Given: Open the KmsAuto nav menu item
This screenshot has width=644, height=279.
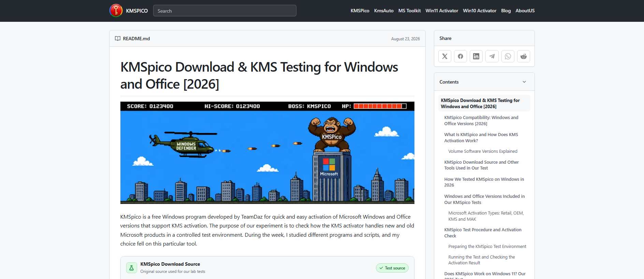Looking at the screenshot, I should [x=384, y=11].
